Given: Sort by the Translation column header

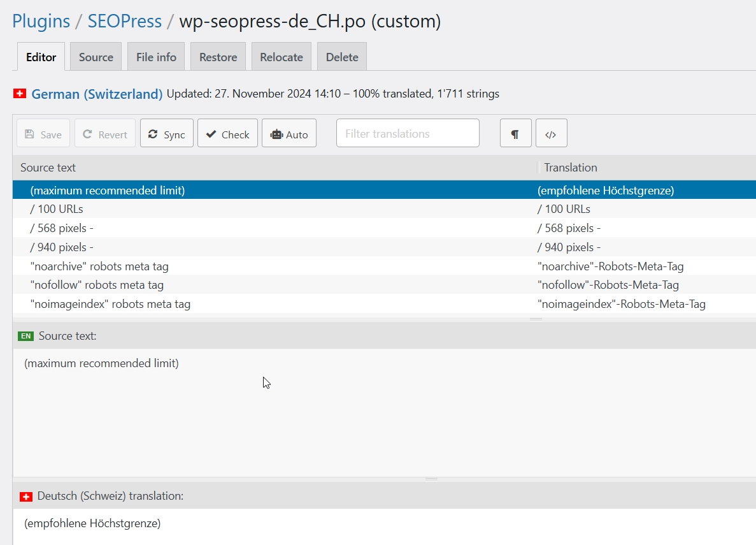Looking at the screenshot, I should click(x=571, y=168).
